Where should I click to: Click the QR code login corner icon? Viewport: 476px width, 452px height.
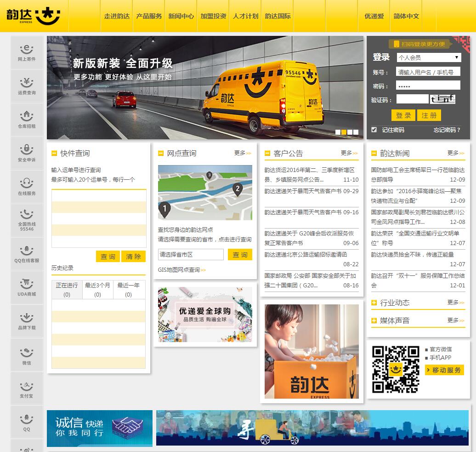462,43
